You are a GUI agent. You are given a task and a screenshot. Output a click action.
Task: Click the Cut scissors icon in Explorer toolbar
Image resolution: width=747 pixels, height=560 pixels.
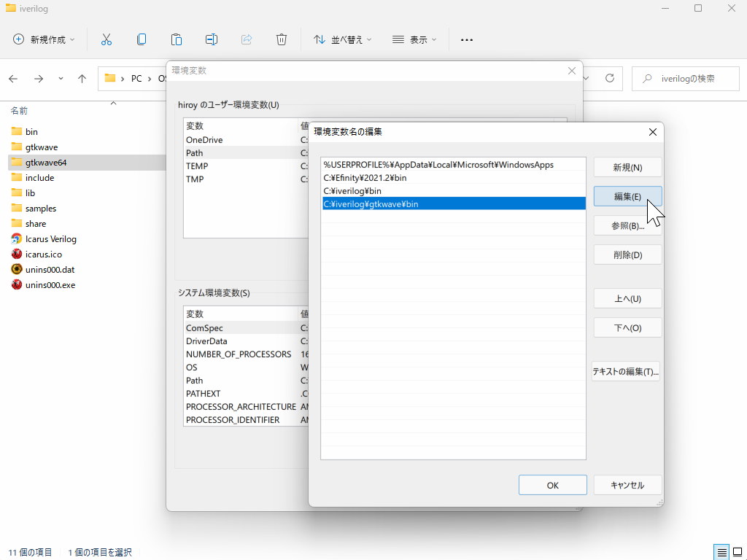click(x=107, y=39)
